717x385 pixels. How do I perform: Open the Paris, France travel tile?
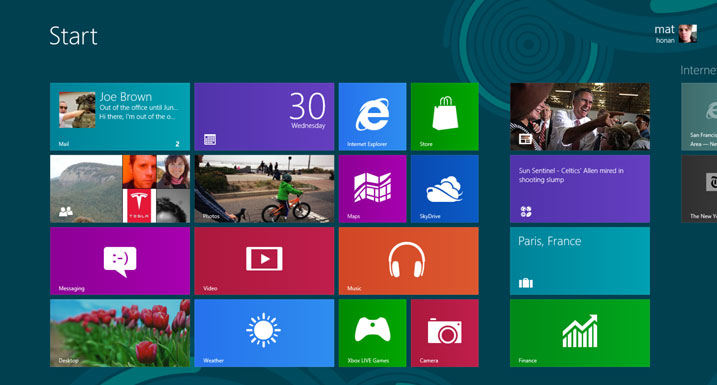click(x=580, y=261)
